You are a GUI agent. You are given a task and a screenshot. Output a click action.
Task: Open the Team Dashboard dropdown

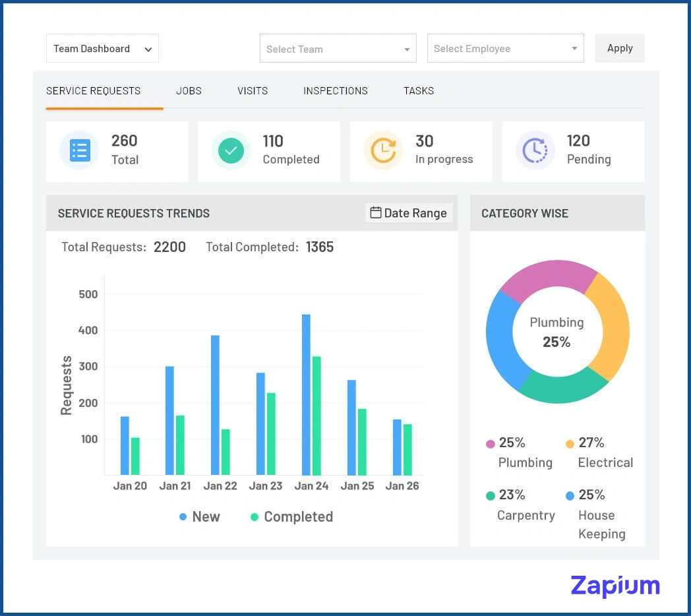[x=102, y=48]
